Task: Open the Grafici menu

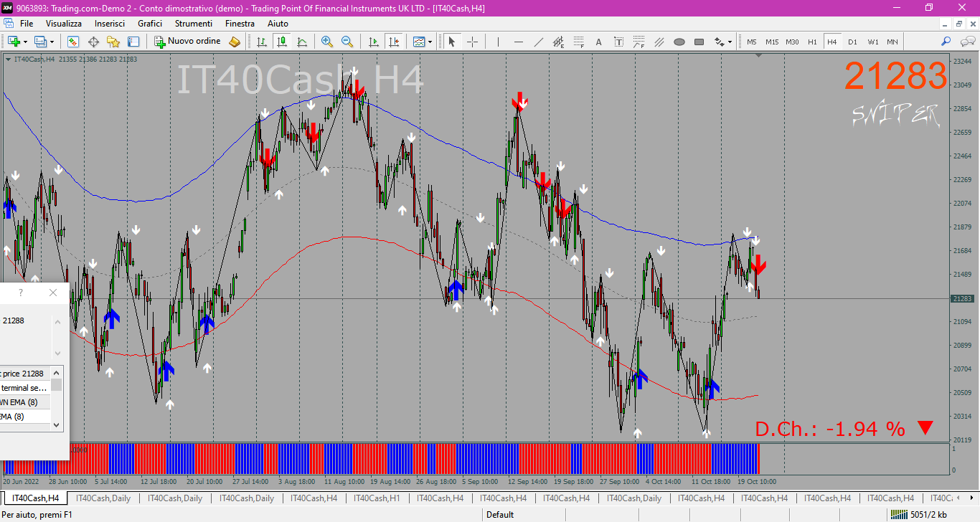Action: point(150,24)
